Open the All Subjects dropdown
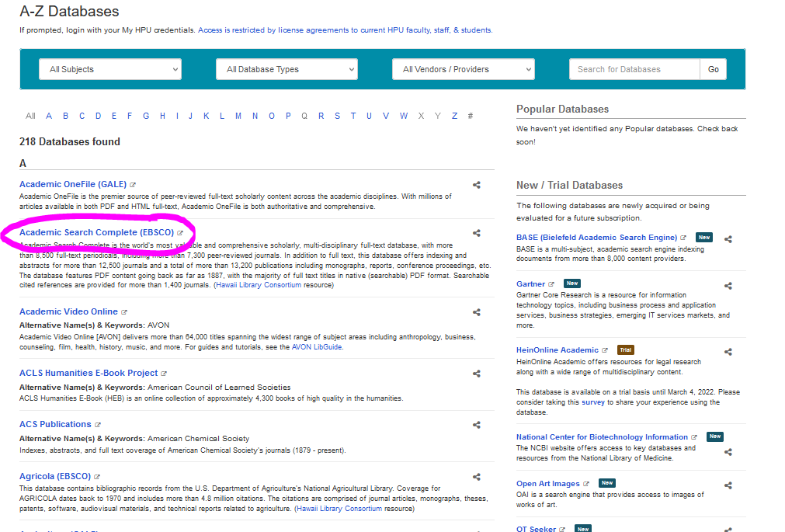This screenshot has height=532, width=785. [x=110, y=69]
